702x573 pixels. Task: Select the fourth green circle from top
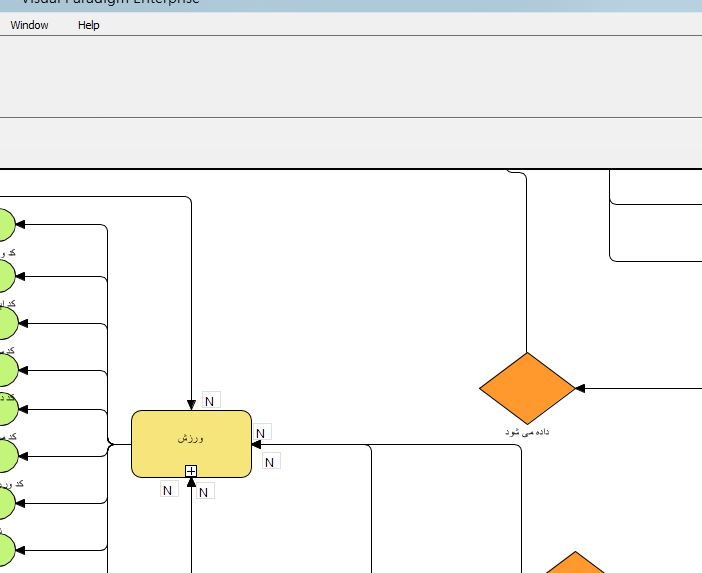click(5, 370)
